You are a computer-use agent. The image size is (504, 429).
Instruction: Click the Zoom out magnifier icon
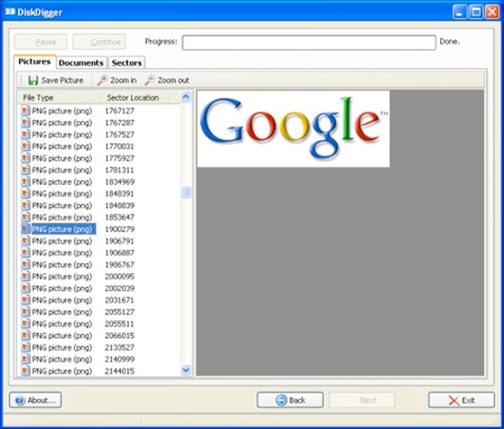click(149, 80)
